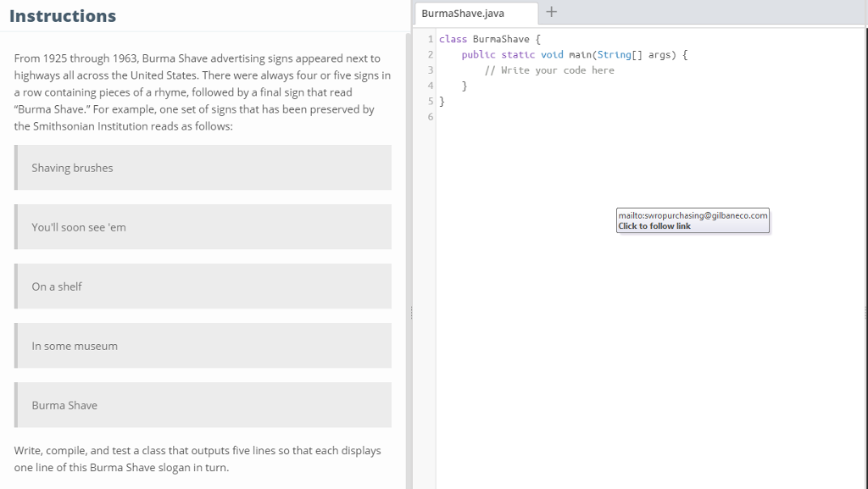Viewport: 868px width, 489px height.
Task: Click the 'In some museum' sign box
Action: (x=201, y=345)
